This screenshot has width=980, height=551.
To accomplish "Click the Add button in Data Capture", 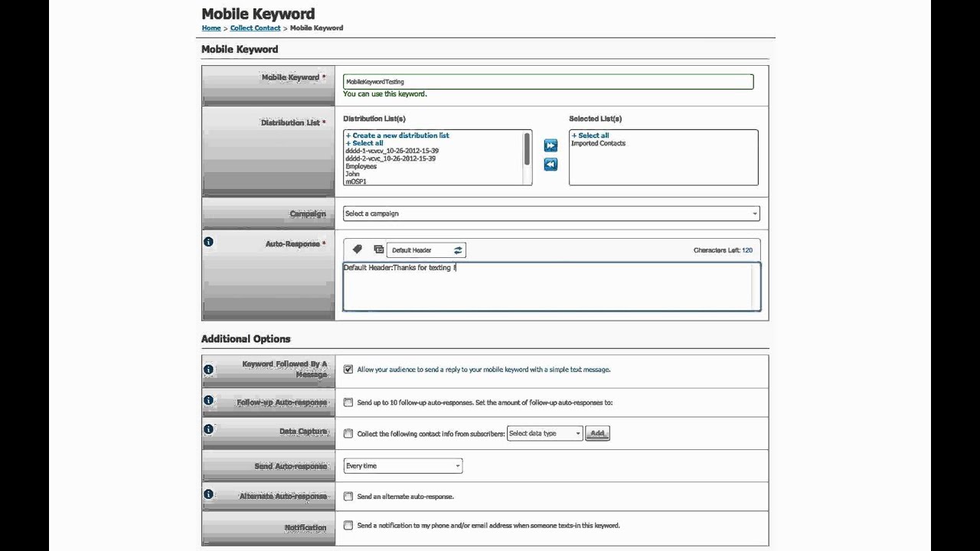I will click(x=597, y=433).
